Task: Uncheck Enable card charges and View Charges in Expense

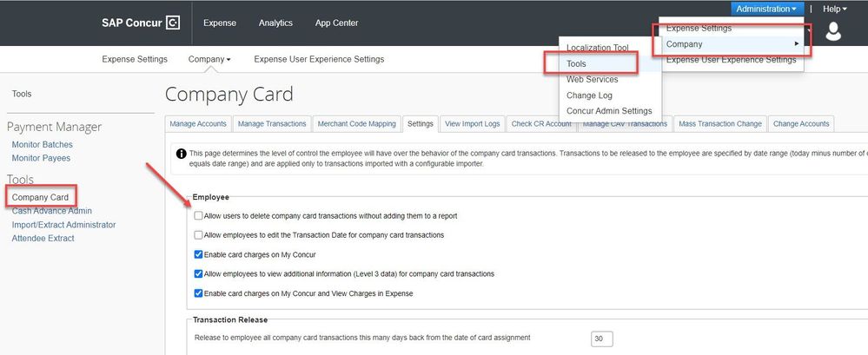Action: click(198, 293)
